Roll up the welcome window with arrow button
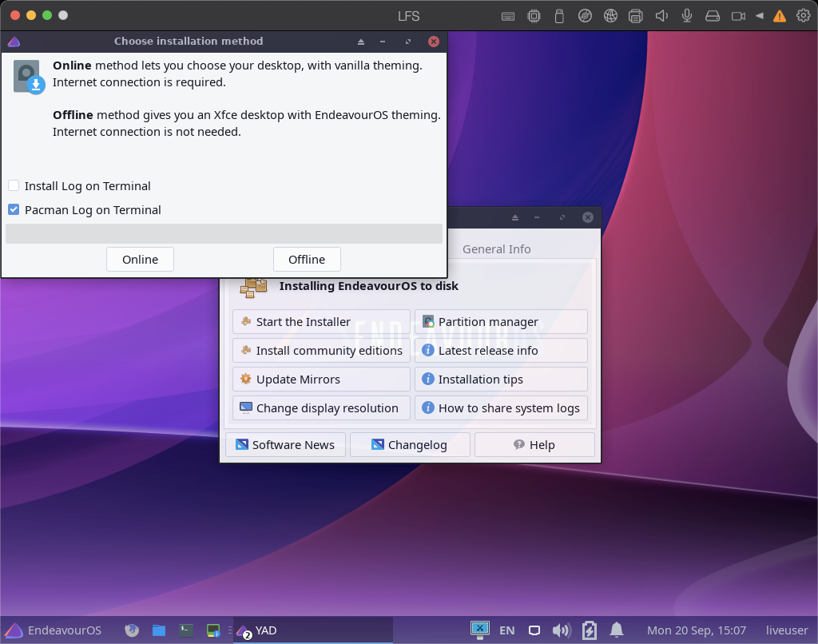The image size is (818, 644). click(515, 217)
